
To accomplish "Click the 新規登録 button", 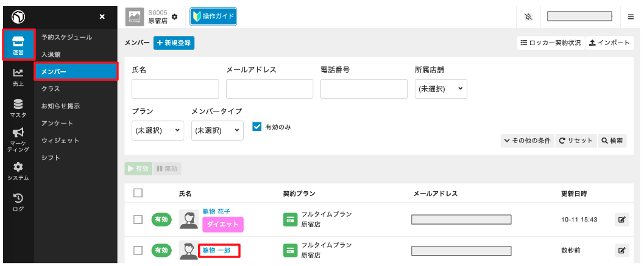I will (x=174, y=43).
